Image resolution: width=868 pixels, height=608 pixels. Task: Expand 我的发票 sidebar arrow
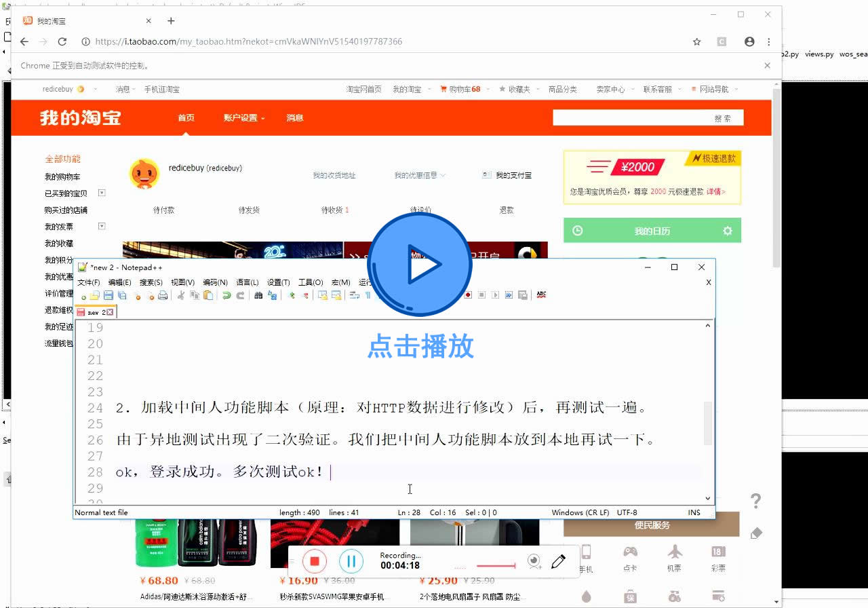102,226
